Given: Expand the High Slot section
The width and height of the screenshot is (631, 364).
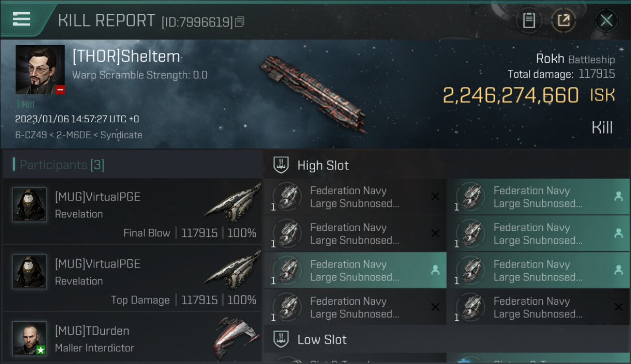Looking at the screenshot, I should [x=323, y=165].
